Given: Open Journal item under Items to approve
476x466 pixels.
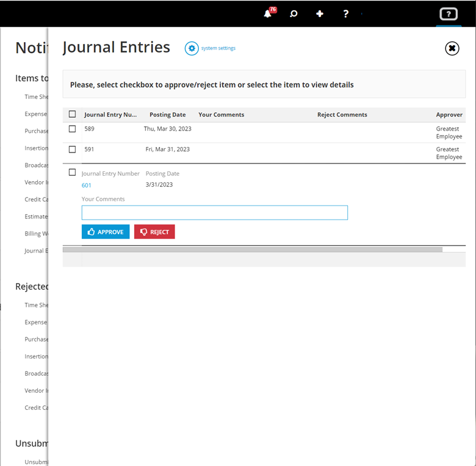Looking at the screenshot, I should click(36, 251).
